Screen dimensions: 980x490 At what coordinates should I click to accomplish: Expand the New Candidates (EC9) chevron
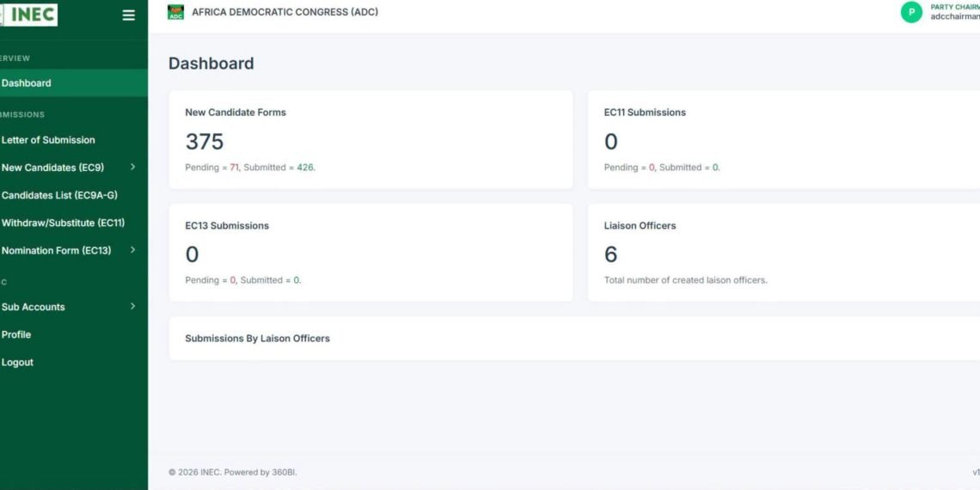pos(132,167)
